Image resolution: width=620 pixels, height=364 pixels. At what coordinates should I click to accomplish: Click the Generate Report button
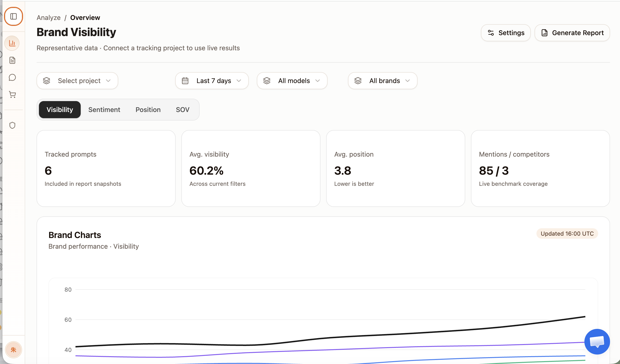pyautogui.click(x=572, y=33)
